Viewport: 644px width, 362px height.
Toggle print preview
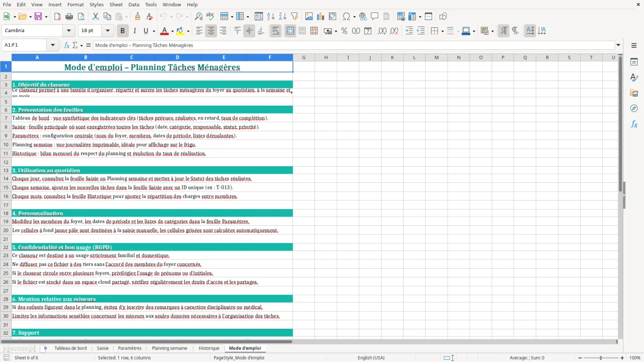pyautogui.click(x=81, y=17)
